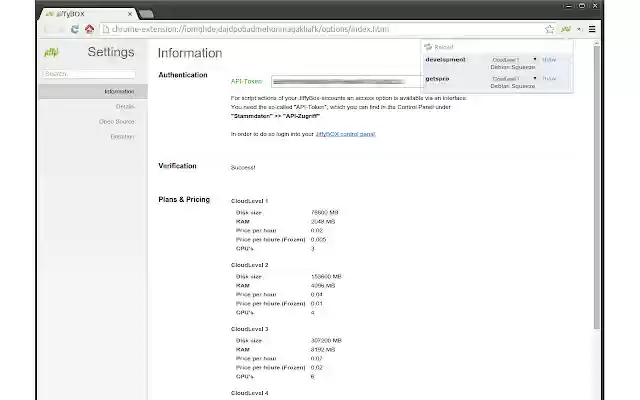This screenshot has height=400, width=640.
Task: Click the getspro server name
Action: (x=437, y=79)
